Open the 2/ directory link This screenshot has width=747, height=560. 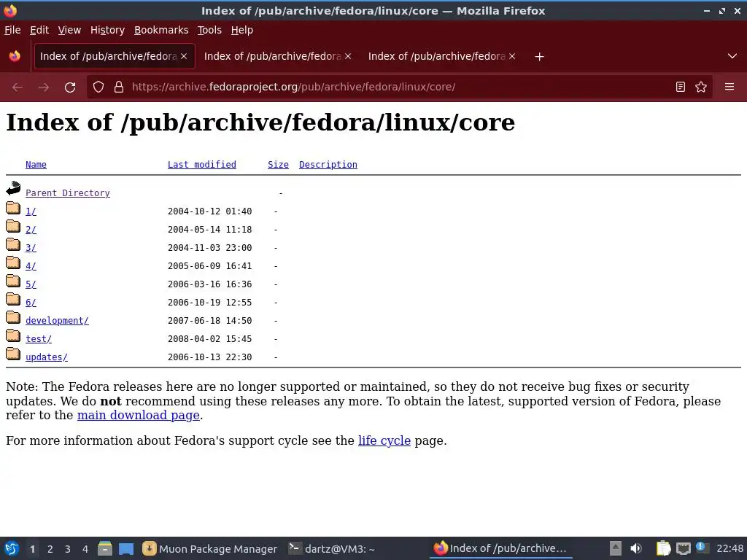coord(31,230)
